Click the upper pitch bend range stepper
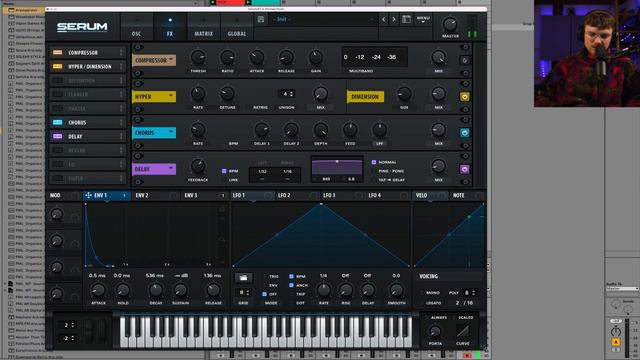 tap(73, 325)
